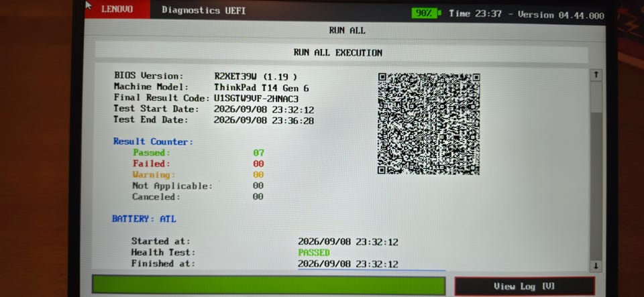This screenshot has height=297, width=644.
Task: Click the Health Test PASSED status
Action: (314, 252)
